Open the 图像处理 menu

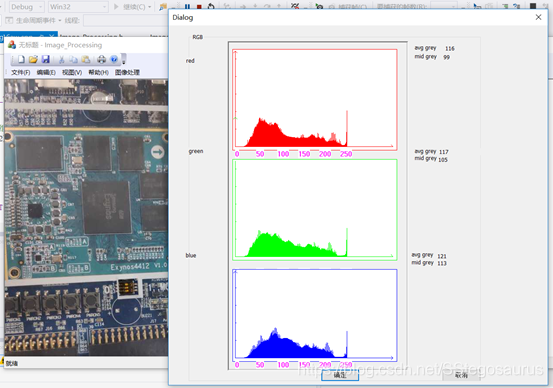pos(127,72)
